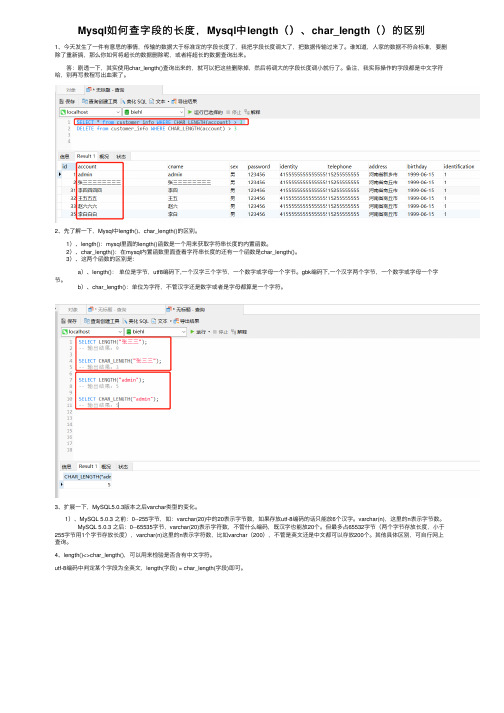Click the DELETE from customer_info SQL line

click(x=157, y=129)
